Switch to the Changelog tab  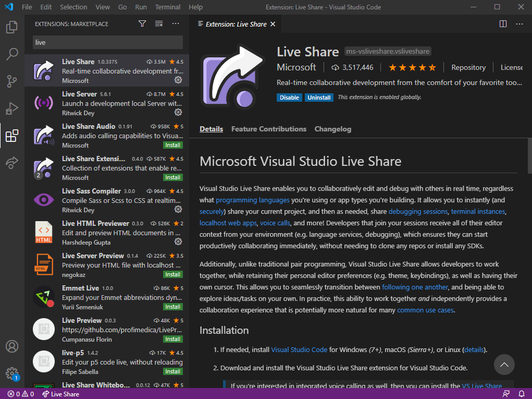333,129
